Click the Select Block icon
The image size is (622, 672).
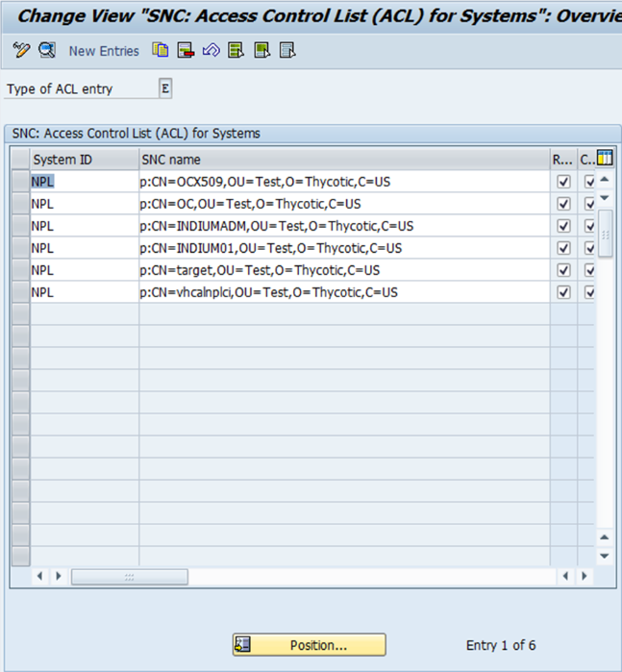[261, 50]
